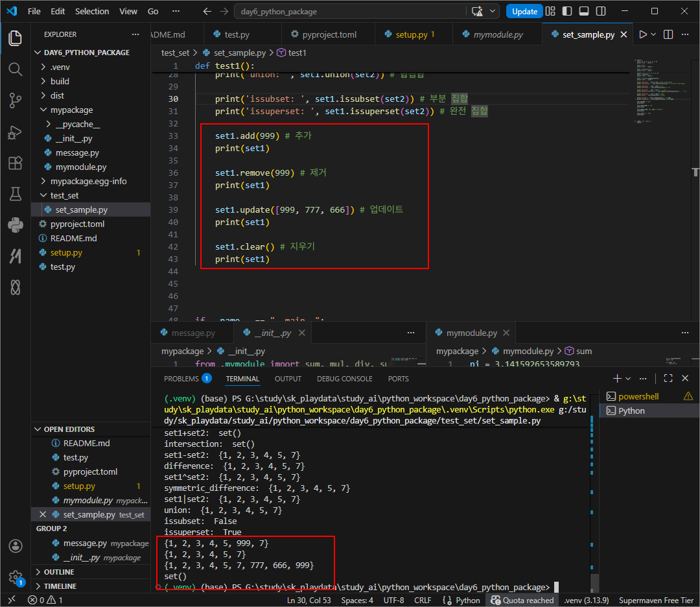Click the Quota reached status item
This screenshot has width=700, height=607.
pos(522,601)
